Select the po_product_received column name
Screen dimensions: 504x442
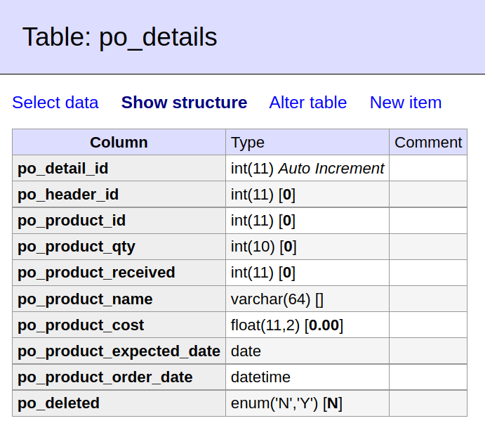coord(96,273)
